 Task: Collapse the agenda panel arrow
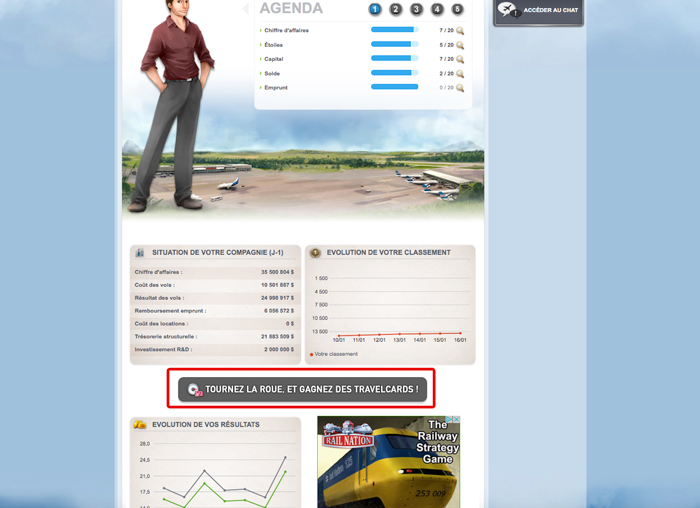(x=245, y=8)
